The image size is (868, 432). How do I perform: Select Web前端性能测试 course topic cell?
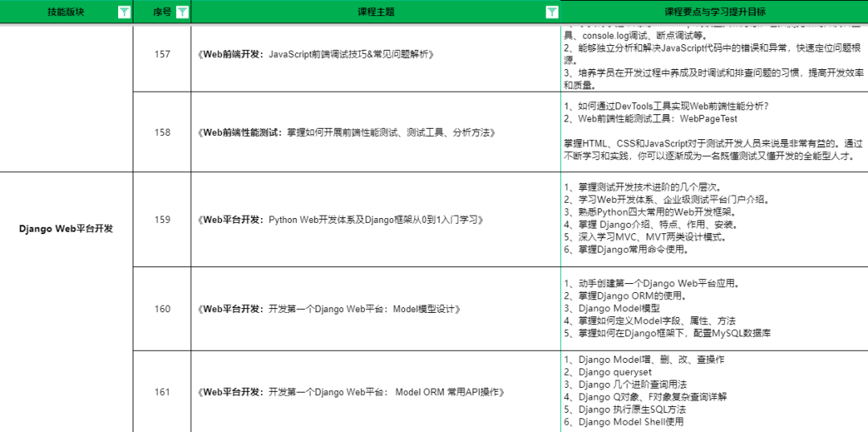point(376,133)
